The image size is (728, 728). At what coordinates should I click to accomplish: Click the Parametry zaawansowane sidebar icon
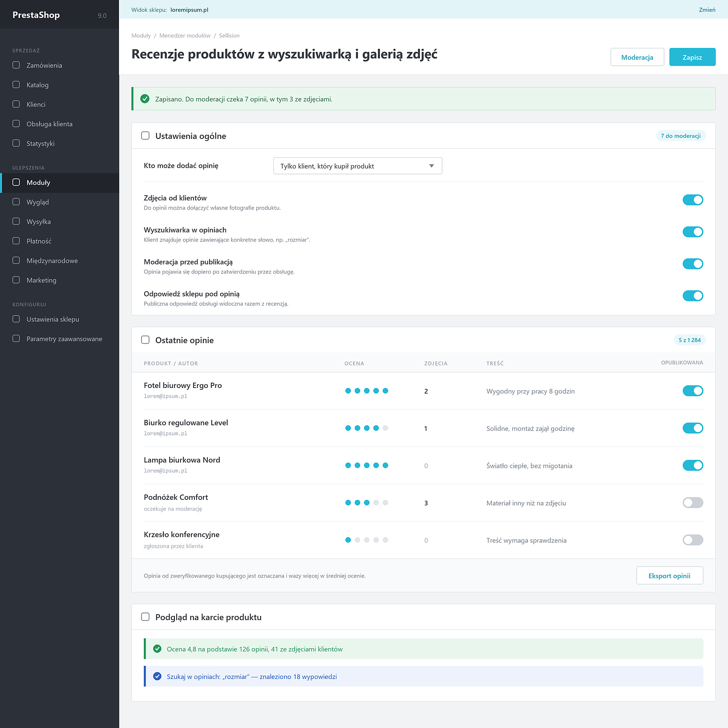[16, 339]
